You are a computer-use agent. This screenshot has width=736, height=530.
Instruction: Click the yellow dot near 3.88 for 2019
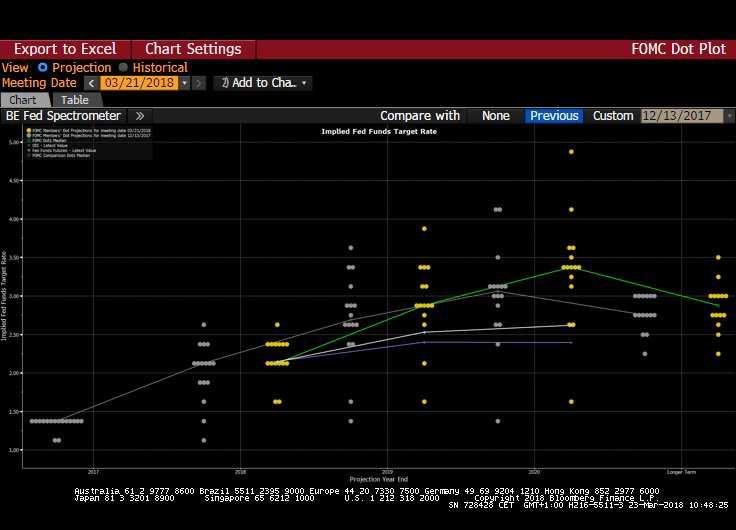click(x=424, y=229)
